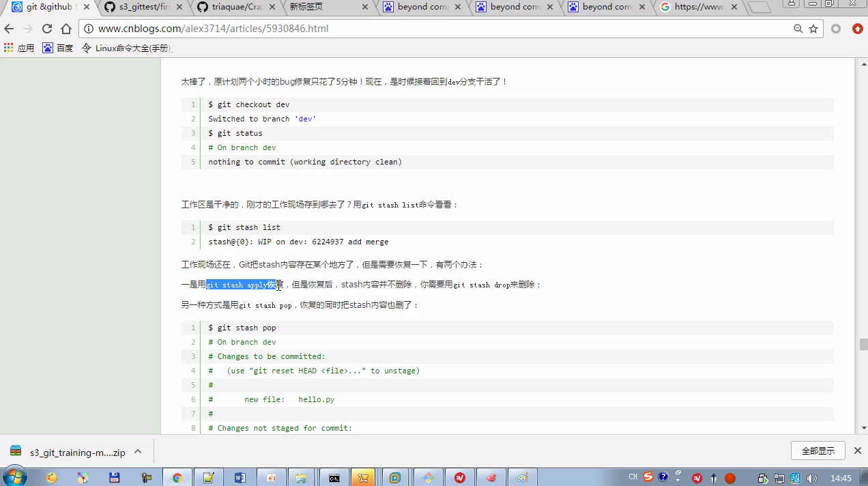
Task: Reload the cnblogs page
Action: [47, 29]
